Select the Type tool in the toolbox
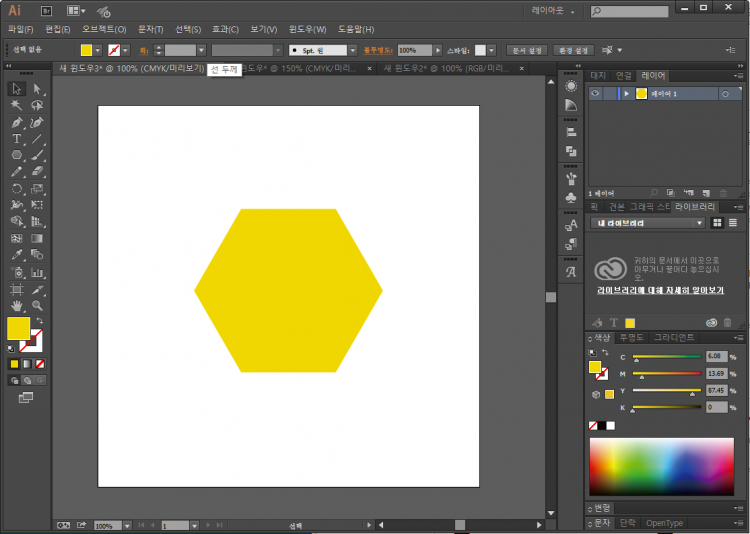Viewport: 750px width, 534px height. 17,139
